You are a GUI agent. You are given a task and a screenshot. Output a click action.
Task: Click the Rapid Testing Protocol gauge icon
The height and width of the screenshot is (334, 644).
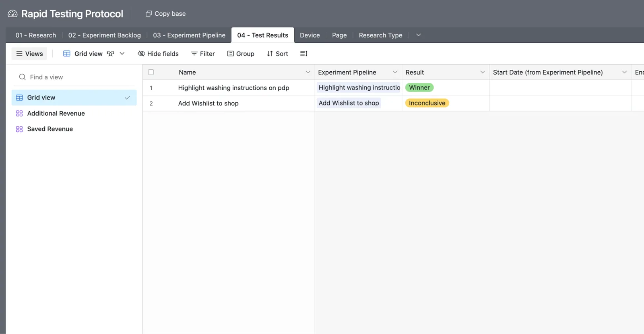[12, 14]
